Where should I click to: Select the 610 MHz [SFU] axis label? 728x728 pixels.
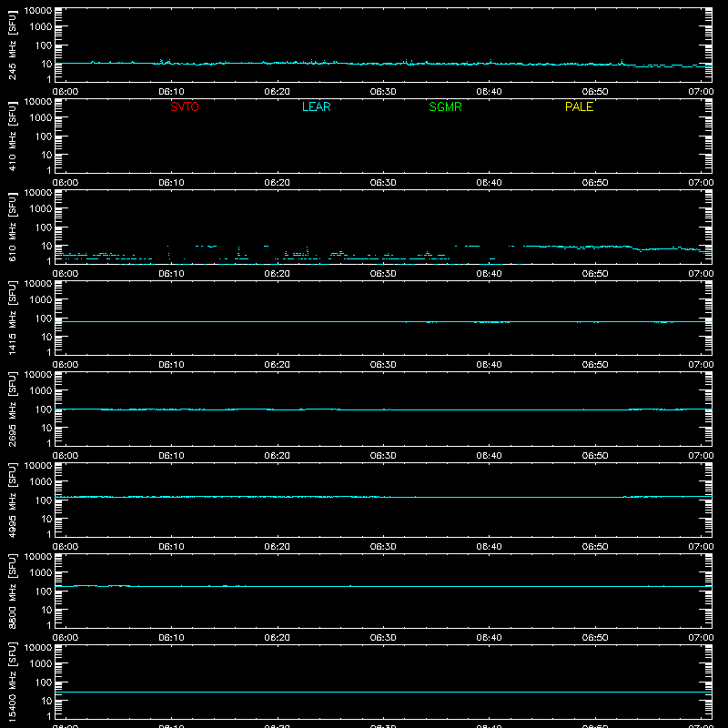click(13, 227)
